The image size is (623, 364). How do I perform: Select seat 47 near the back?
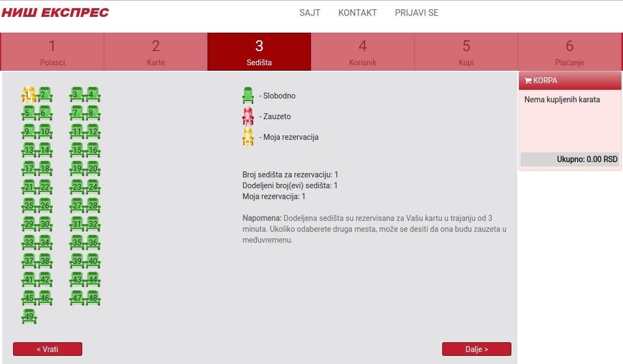pyautogui.click(x=77, y=298)
